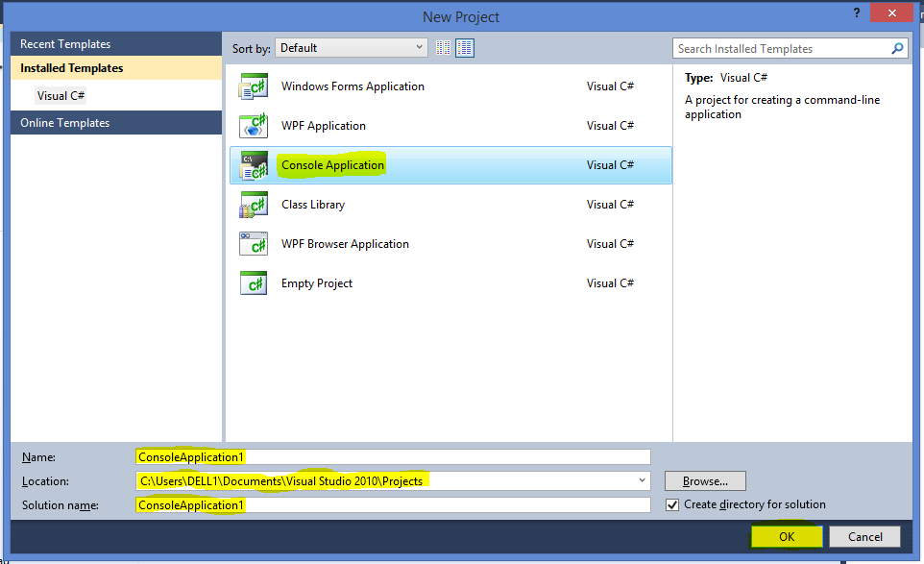Click the Browse button for project location
The height and width of the screenshot is (564, 924).
coord(705,480)
